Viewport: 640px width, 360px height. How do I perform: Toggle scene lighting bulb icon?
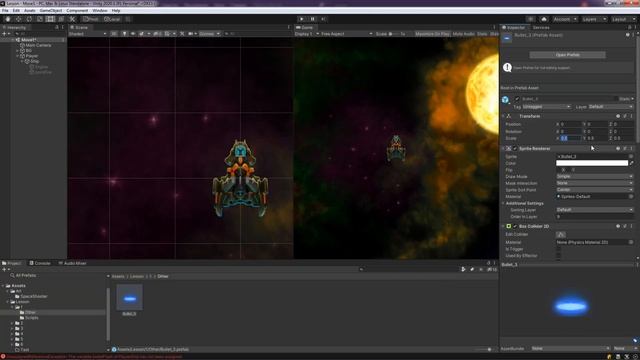[x=124, y=34]
